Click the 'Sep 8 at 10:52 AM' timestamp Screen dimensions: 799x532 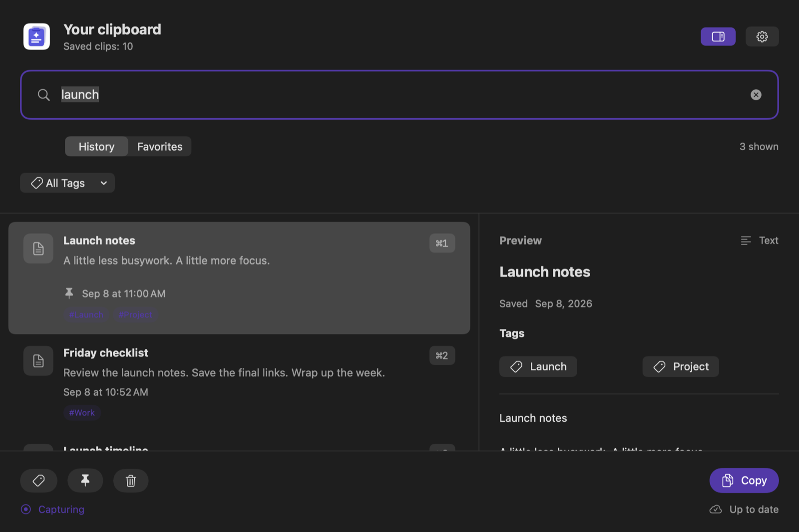tap(106, 392)
